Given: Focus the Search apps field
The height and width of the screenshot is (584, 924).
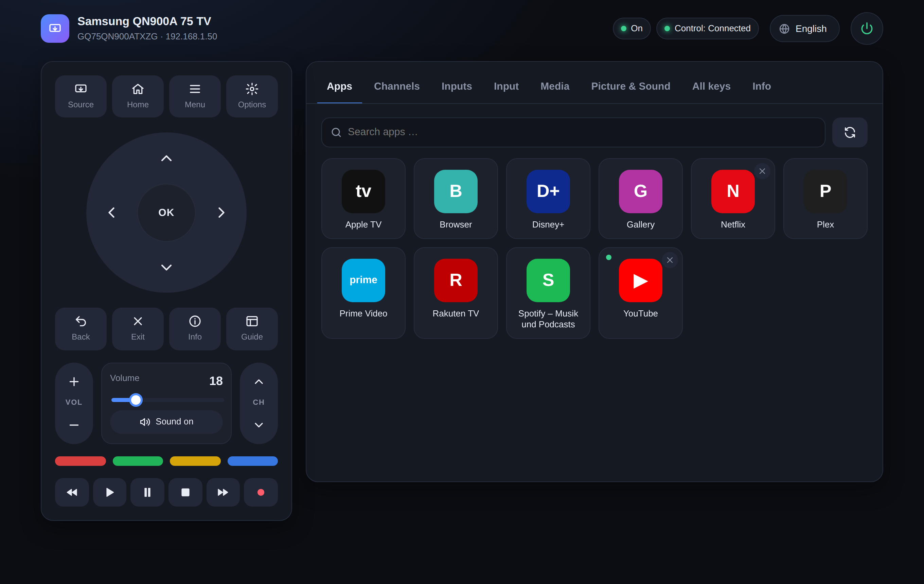Looking at the screenshot, I should pyautogui.click(x=573, y=132).
